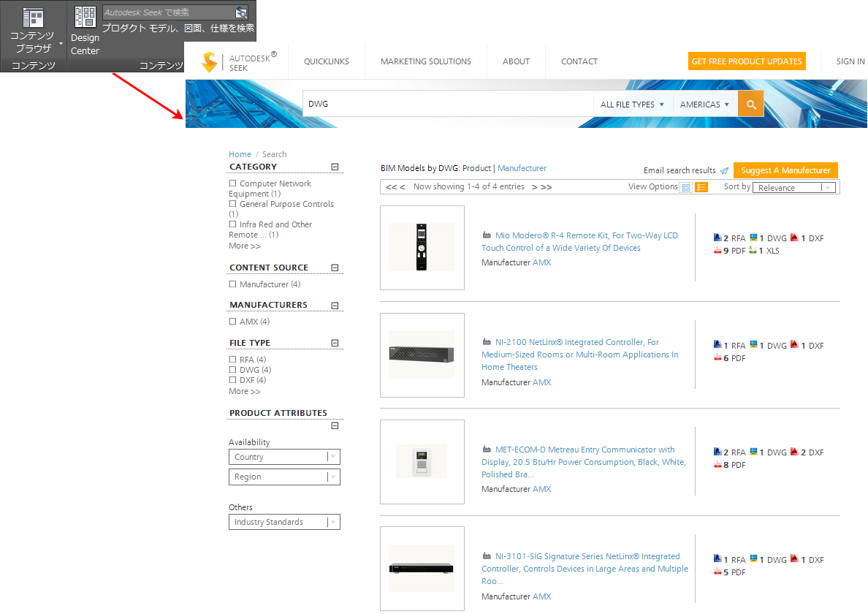This screenshot has height=614, width=868.
Task: Click DWG file icon for NI-2100 NetLinx
Action: (753, 344)
